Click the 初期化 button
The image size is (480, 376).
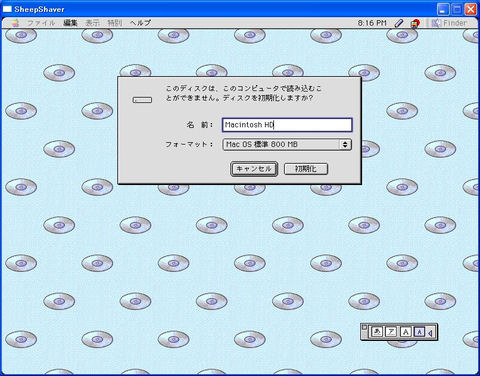tap(306, 169)
